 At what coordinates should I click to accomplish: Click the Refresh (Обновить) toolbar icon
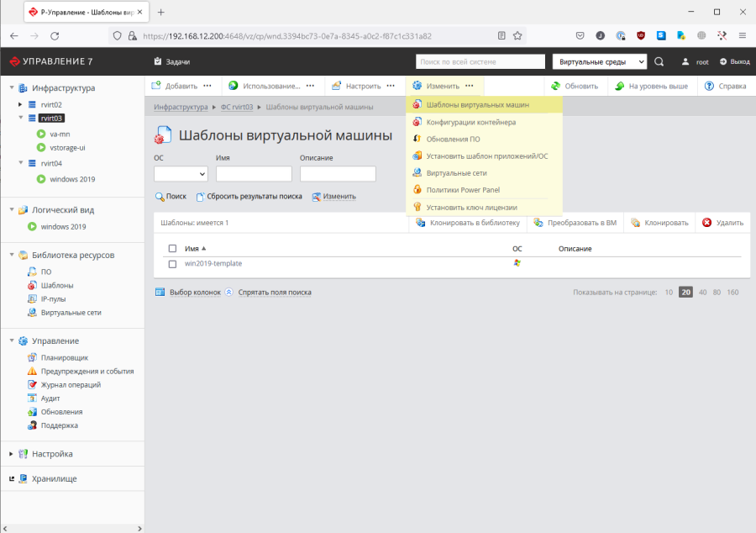[x=555, y=86]
